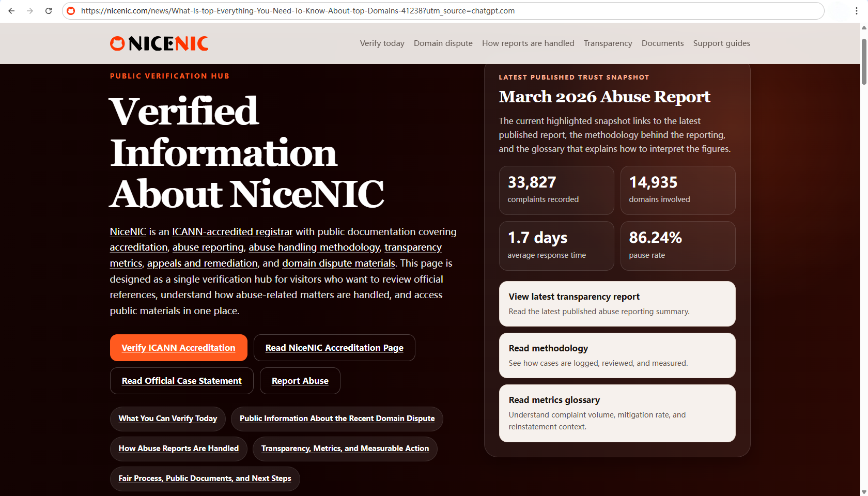Follow the ICANN-accredited registrar link

pyautogui.click(x=233, y=232)
